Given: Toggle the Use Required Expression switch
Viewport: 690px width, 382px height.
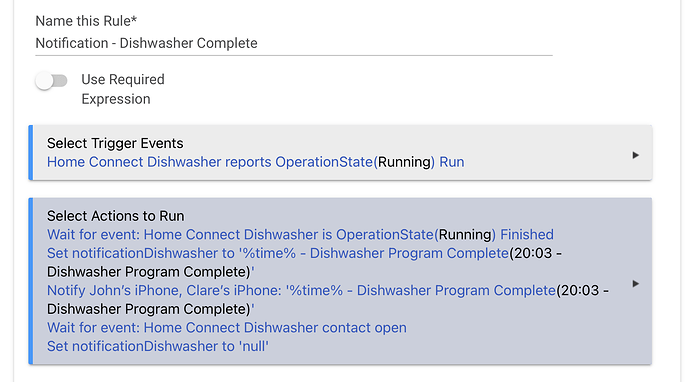Looking at the screenshot, I should point(51,81).
